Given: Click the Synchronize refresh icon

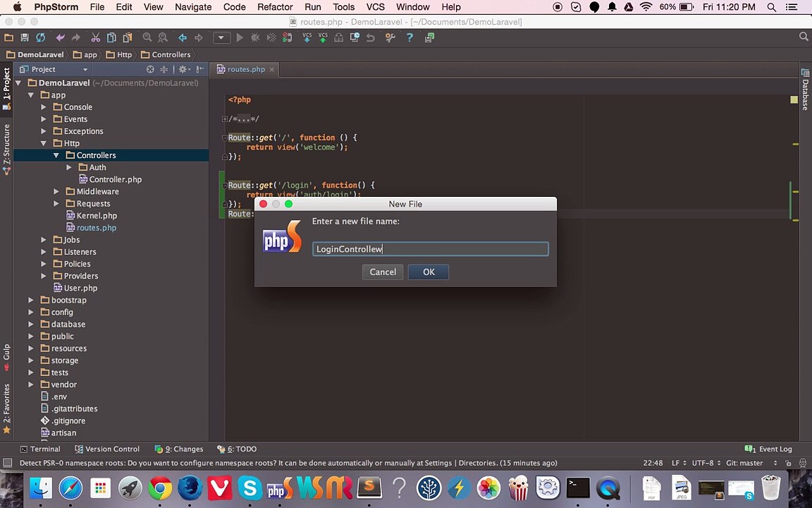Looking at the screenshot, I should [40, 37].
